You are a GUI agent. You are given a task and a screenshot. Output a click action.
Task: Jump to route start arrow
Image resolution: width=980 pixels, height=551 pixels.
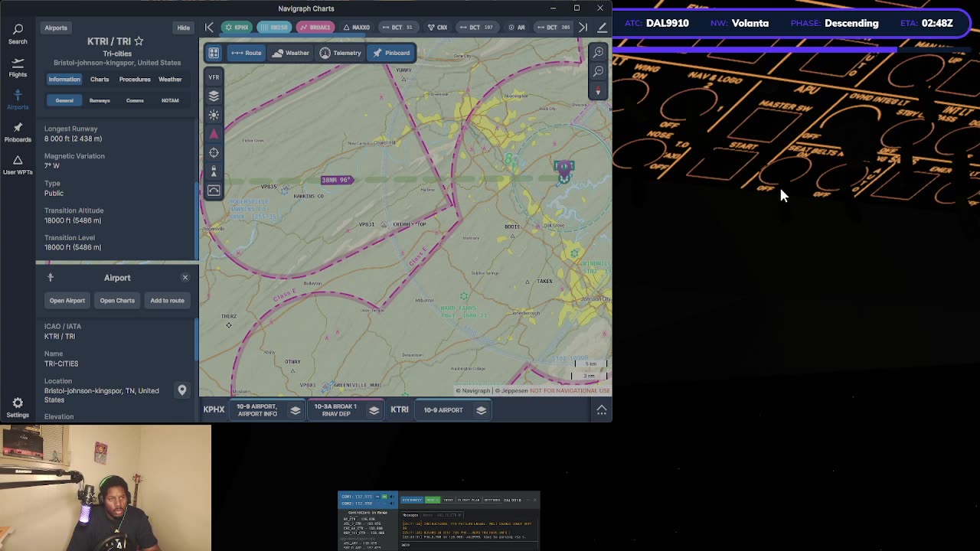(x=209, y=28)
